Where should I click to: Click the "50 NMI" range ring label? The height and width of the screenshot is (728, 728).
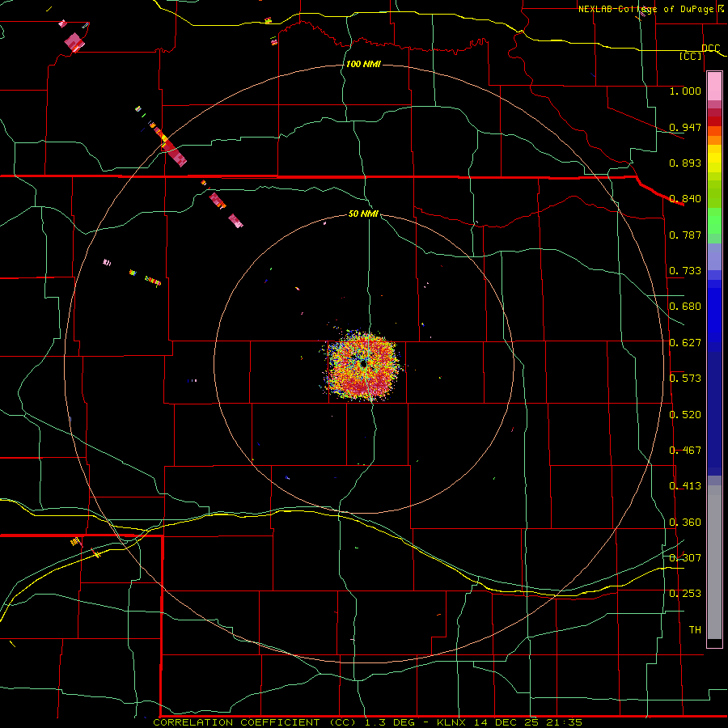363,214
